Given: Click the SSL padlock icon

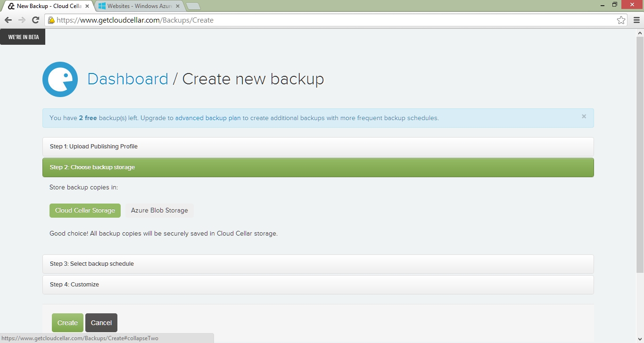Looking at the screenshot, I should click(x=51, y=20).
